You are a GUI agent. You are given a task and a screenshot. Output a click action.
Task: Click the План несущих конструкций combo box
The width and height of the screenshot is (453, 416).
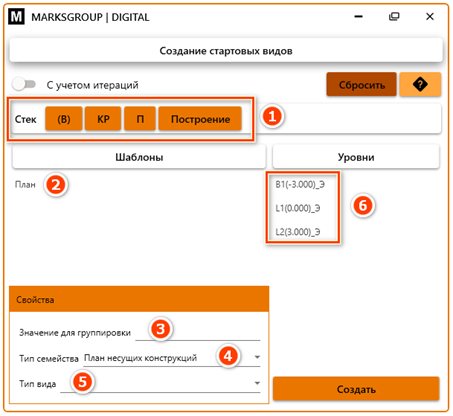(172, 358)
